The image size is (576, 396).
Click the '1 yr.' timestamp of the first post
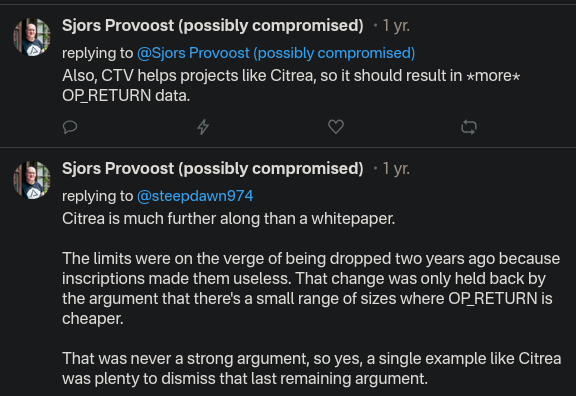point(396,26)
